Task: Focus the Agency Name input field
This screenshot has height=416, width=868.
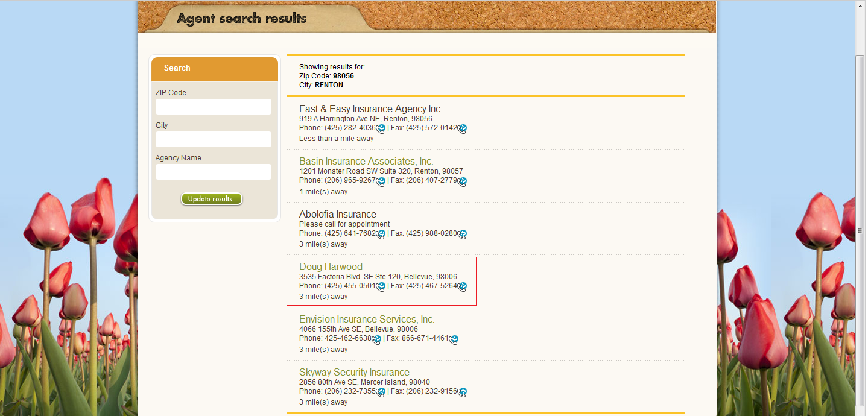Action: pos(214,172)
